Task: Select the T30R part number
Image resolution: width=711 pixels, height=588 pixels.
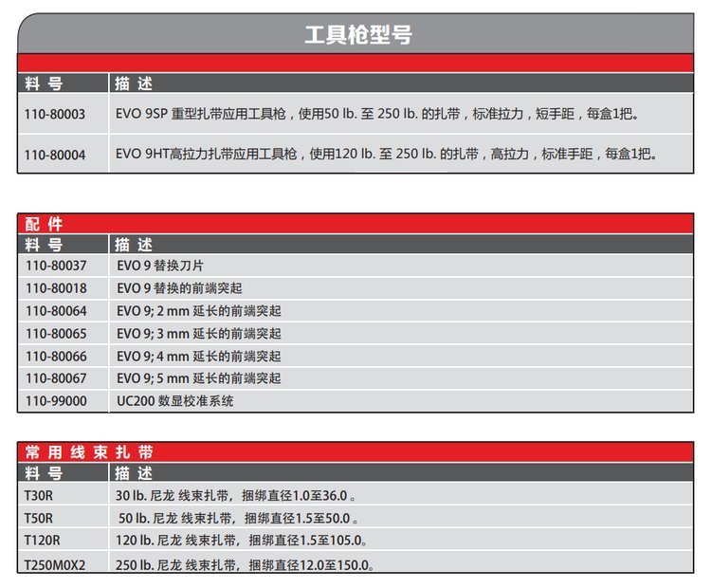Action: pyautogui.click(x=39, y=495)
